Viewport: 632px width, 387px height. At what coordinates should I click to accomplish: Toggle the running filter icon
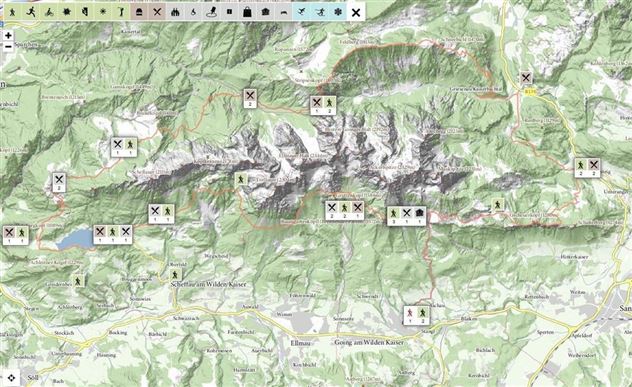[31, 12]
